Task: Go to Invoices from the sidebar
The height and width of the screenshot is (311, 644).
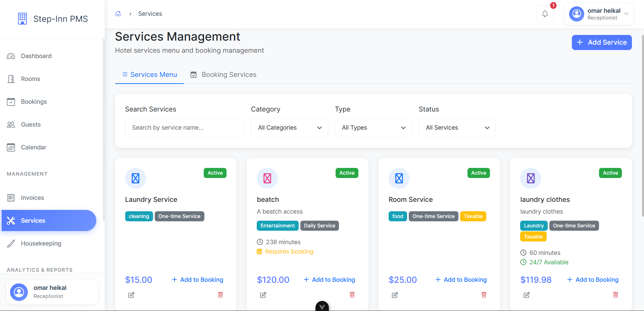Action: pos(33,197)
